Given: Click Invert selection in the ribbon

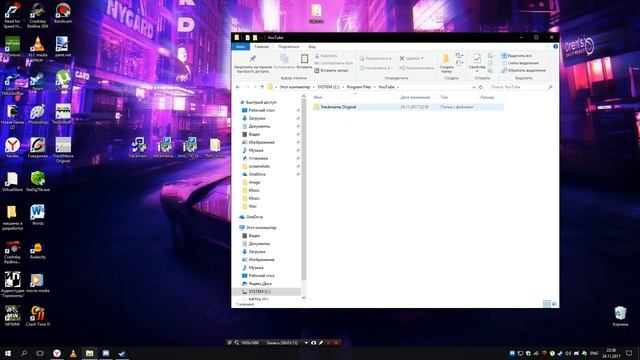Looking at the screenshot, I should (524, 70).
